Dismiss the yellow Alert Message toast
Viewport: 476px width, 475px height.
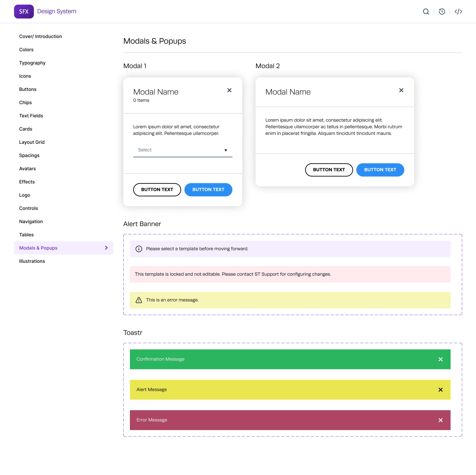pyautogui.click(x=440, y=390)
